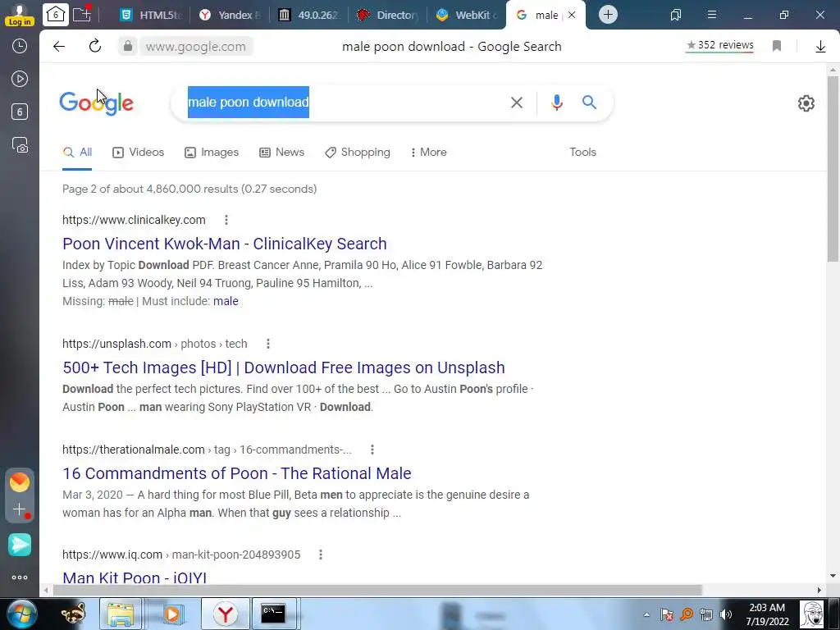
Task: Click the horizontal page scrollbar
Action: tap(377, 590)
